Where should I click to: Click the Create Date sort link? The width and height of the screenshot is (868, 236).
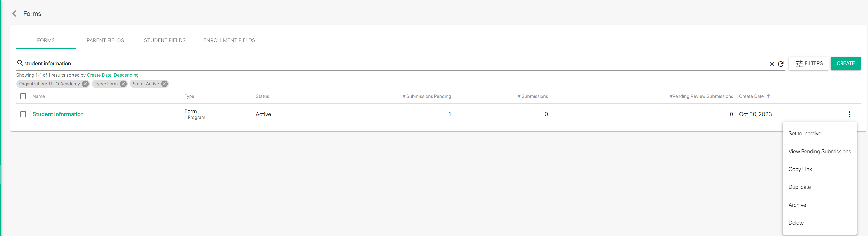99,75
